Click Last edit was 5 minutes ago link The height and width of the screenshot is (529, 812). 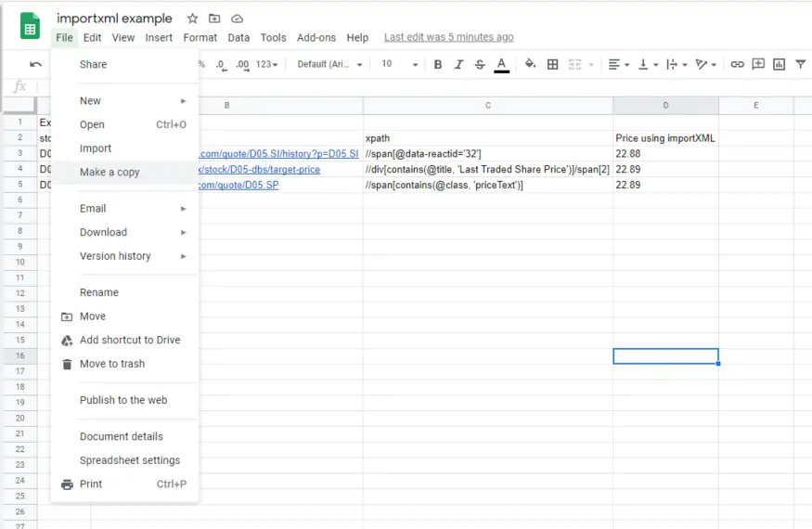(448, 37)
